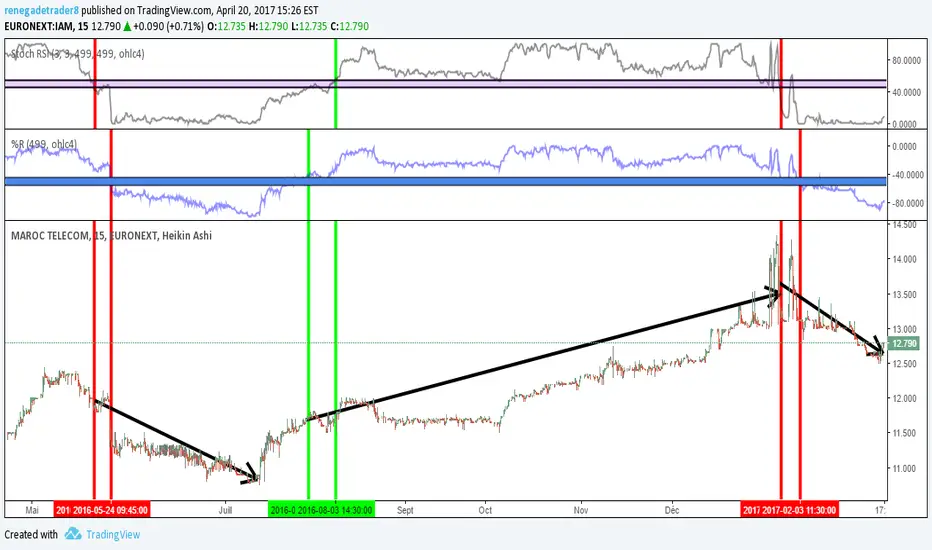Click the green up-triangle price change icon
Image resolution: width=932 pixels, height=550 pixels.
[x=127, y=26]
